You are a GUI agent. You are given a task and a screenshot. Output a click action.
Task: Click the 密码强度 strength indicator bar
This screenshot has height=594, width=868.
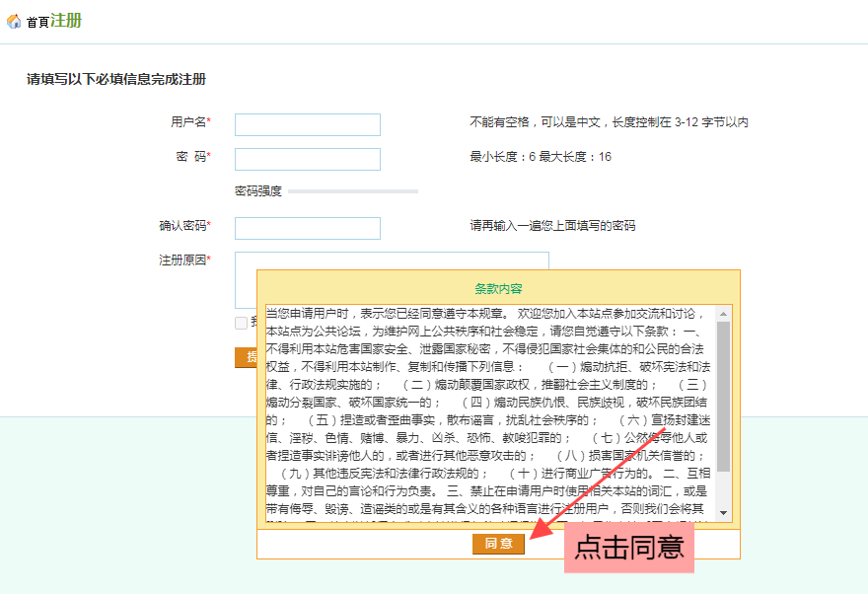[x=352, y=191]
